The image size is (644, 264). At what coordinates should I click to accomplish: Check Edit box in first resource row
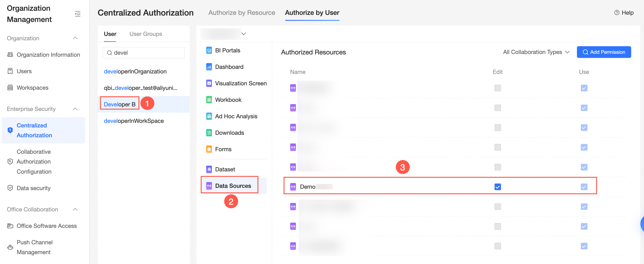click(498, 88)
